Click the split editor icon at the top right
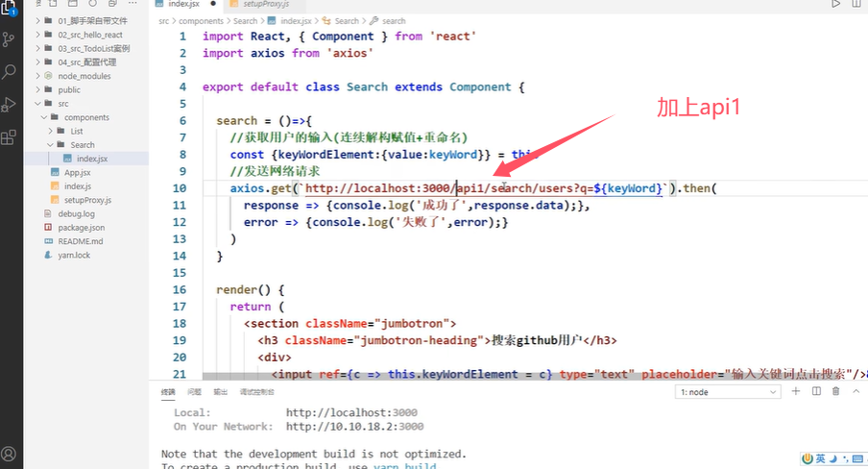868x469 pixels. pos(856,4)
